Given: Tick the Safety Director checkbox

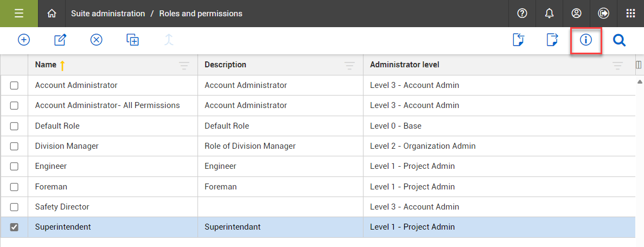Looking at the screenshot, I should 14,207.
